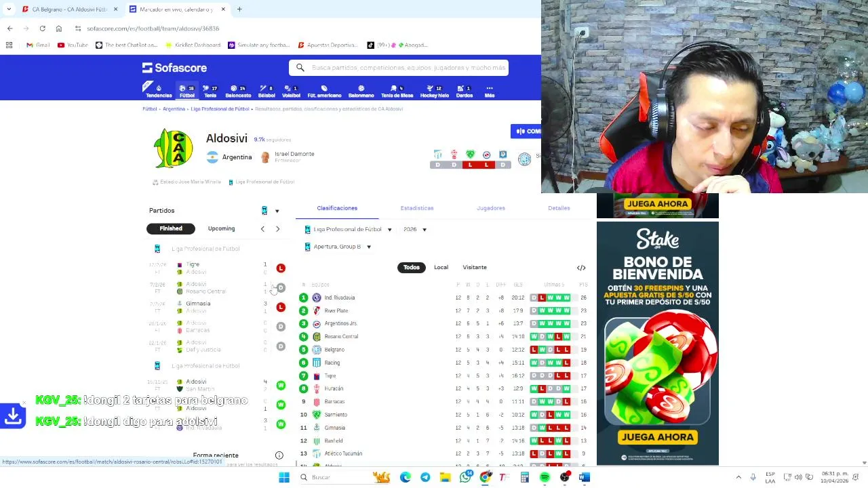
Task: Open the Béisbol sport section
Action: pos(267,91)
